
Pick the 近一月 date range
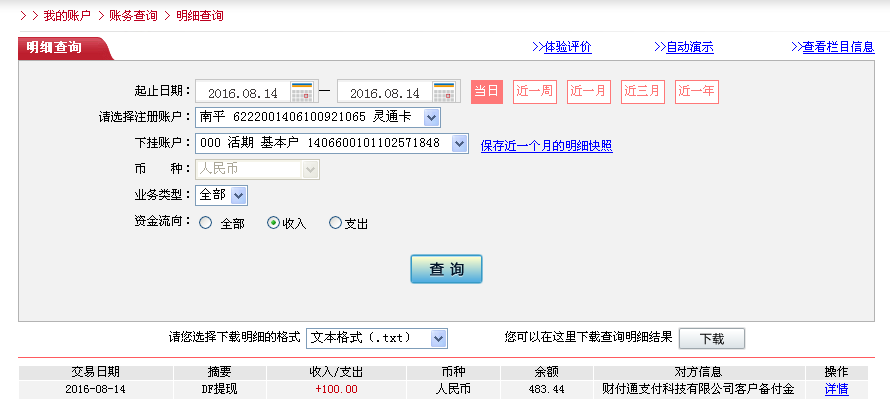[x=588, y=92]
